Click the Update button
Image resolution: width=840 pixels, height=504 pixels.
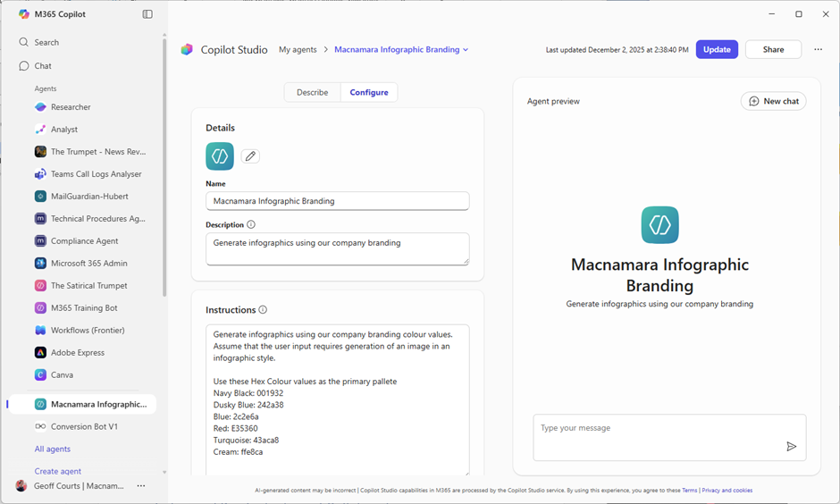click(x=717, y=49)
